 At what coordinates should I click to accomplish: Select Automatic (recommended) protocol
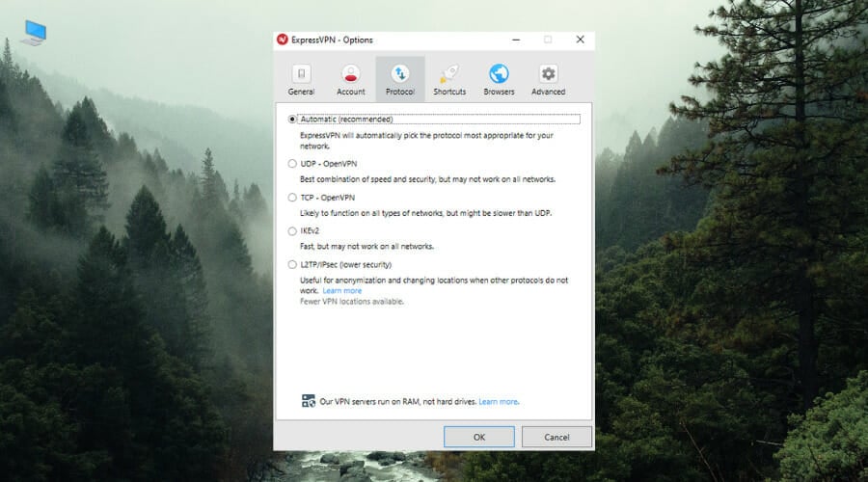tap(292, 119)
